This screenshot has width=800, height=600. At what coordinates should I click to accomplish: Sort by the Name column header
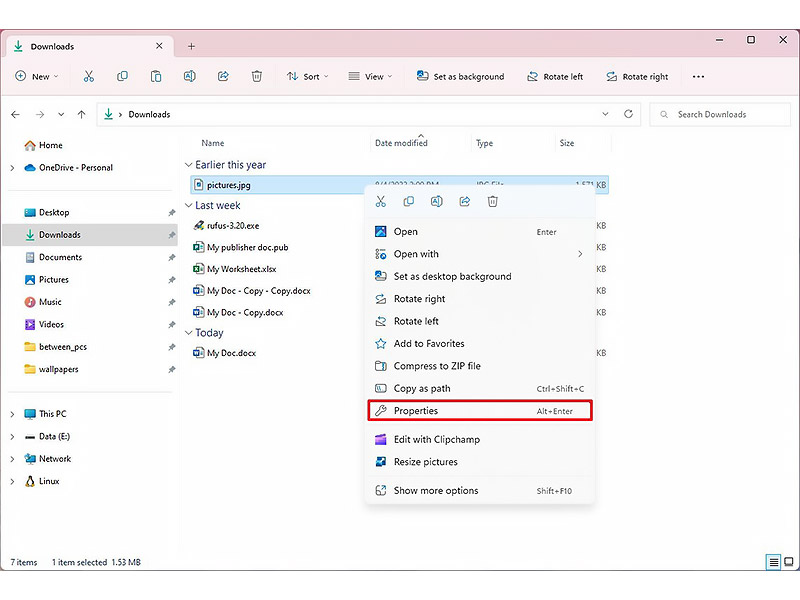(x=213, y=143)
